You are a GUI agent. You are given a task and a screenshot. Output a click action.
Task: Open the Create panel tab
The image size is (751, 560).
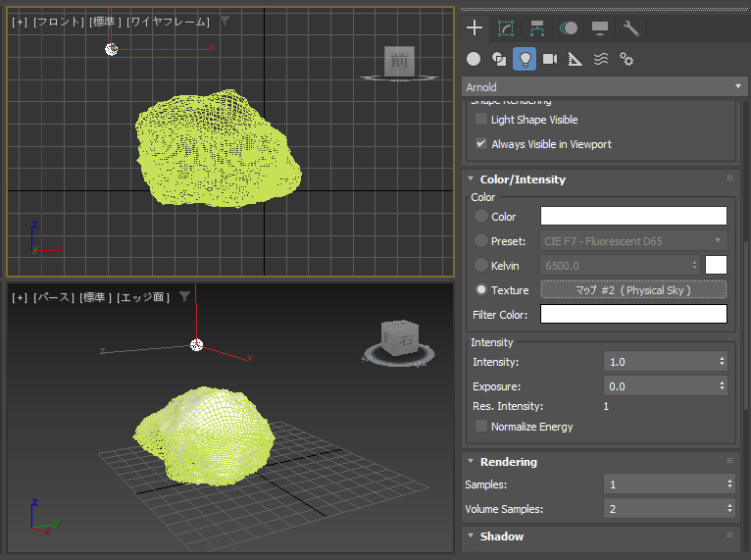point(475,28)
